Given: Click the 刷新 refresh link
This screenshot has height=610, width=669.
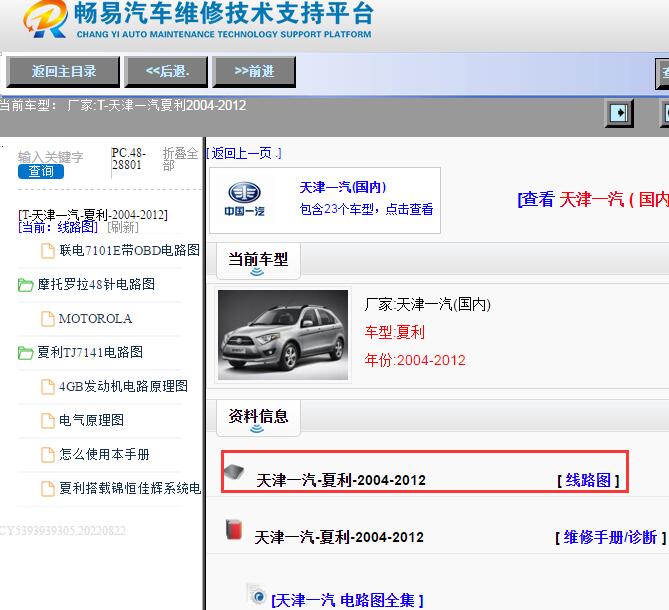Looking at the screenshot, I should point(123,227).
